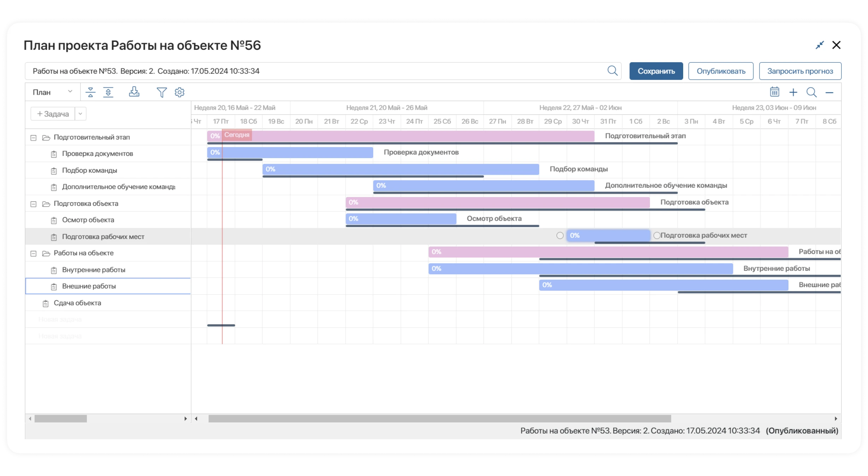The width and height of the screenshot is (868, 476).
Task: Click magnifier icon in version search field
Action: click(x=612, y=71)
